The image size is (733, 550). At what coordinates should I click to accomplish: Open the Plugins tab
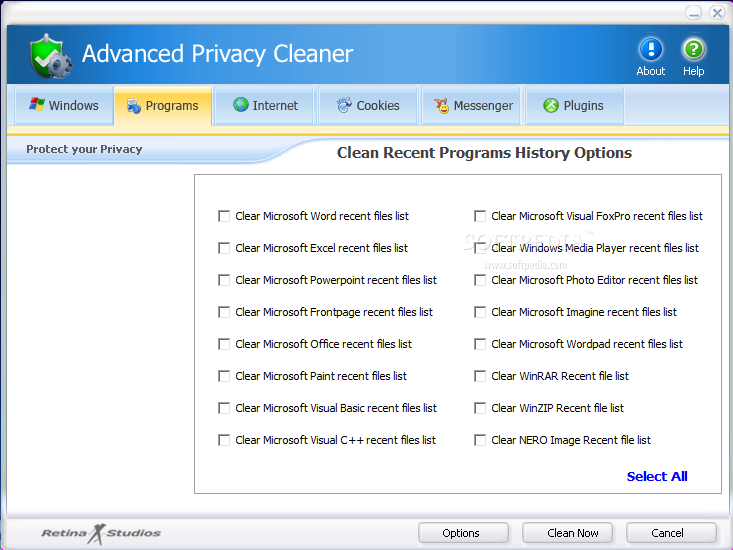[x=575, y=106]
